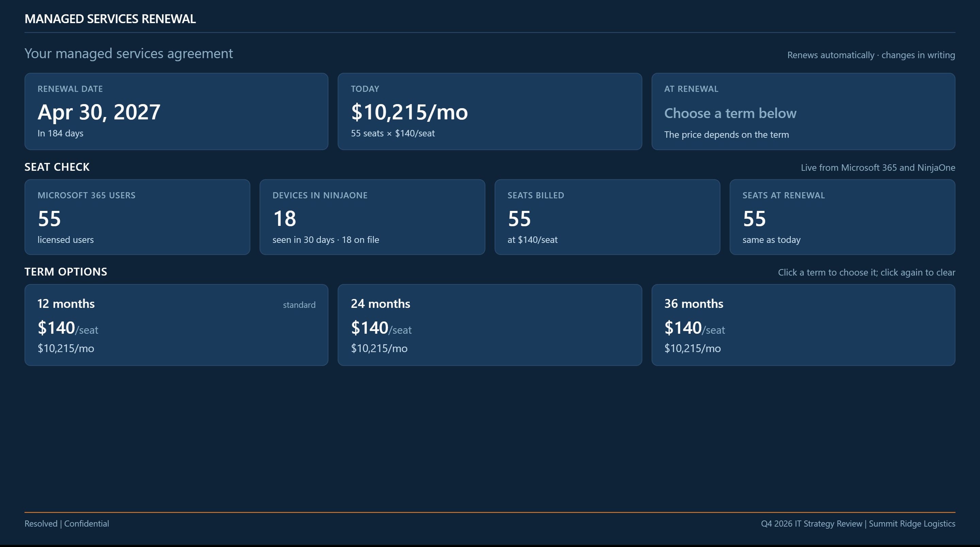
Task: Click 'Live from Microsoft 365 and NinjaOne' text
Action: click(878, 168)
